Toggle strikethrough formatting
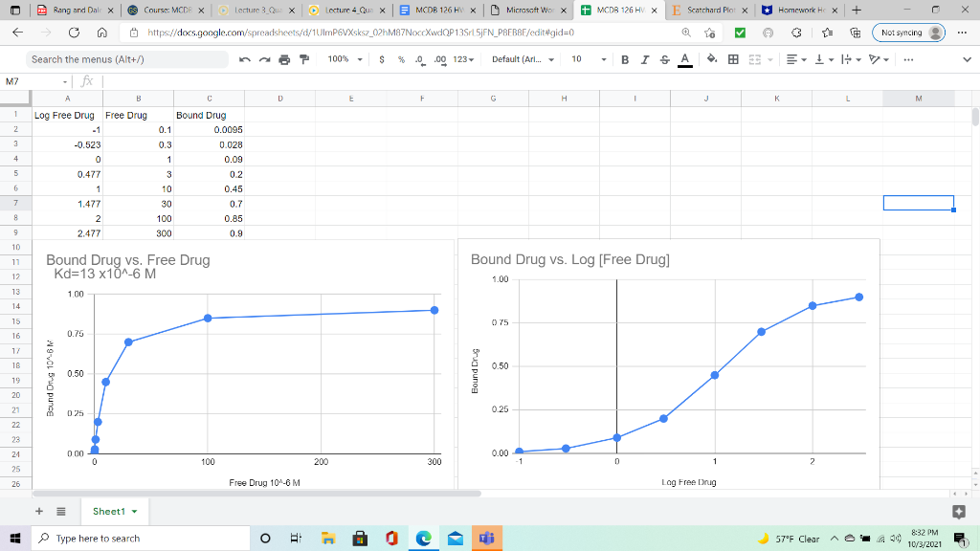 click(x=664, y=59)
